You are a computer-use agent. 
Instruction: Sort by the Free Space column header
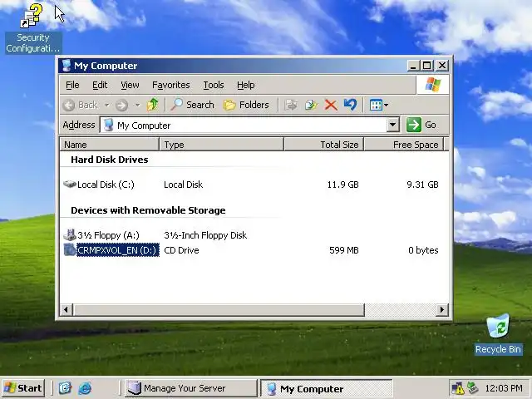tap(404, 145)
